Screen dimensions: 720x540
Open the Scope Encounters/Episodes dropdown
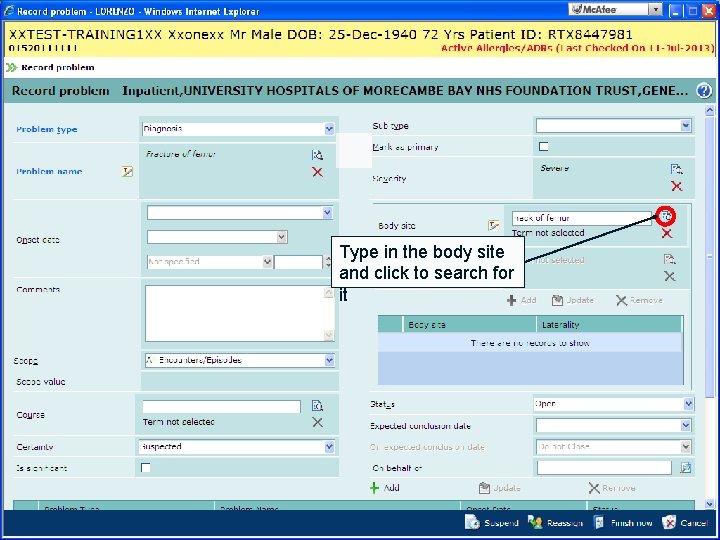[x=329, y=360]
